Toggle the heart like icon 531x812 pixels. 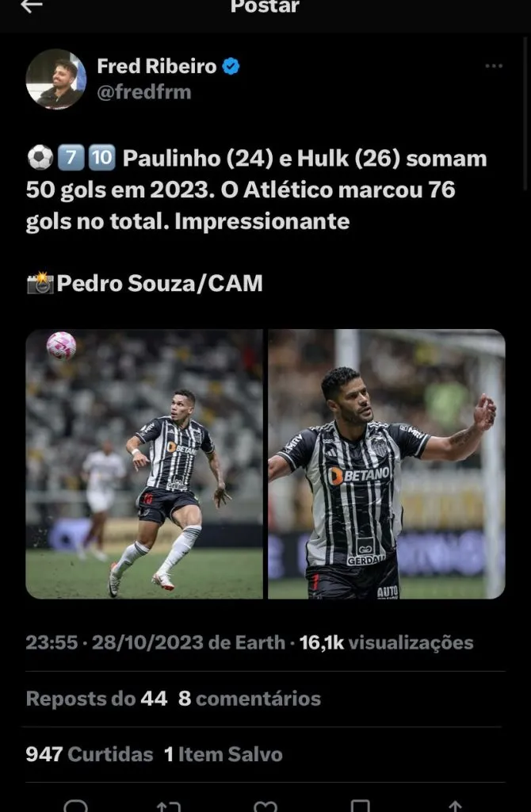coord(265,806)
